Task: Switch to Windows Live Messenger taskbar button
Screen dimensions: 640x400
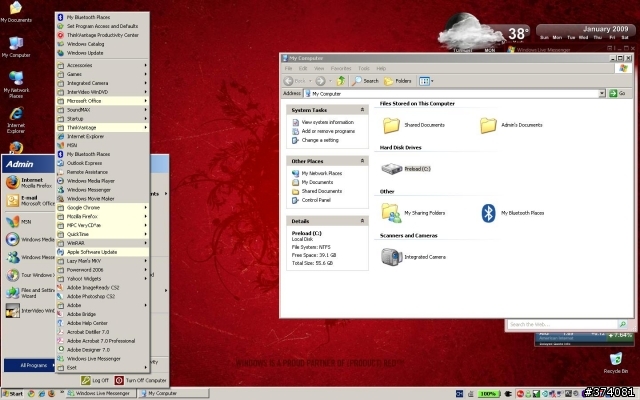Action: [100, 393]
